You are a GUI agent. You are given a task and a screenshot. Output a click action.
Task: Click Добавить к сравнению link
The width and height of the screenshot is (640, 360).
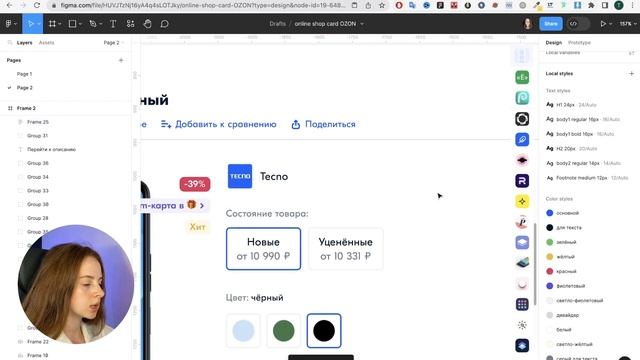[x=219, y=124]
